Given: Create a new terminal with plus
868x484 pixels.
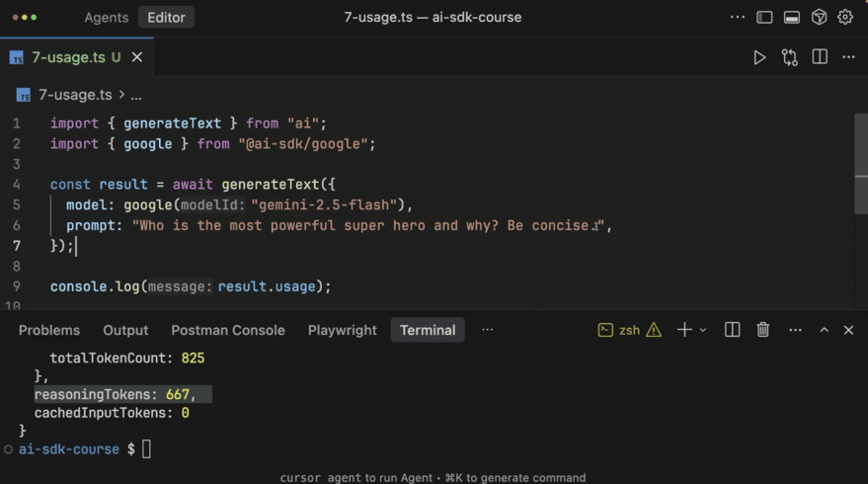Looking at the screenshot, I should coord(684,330).
